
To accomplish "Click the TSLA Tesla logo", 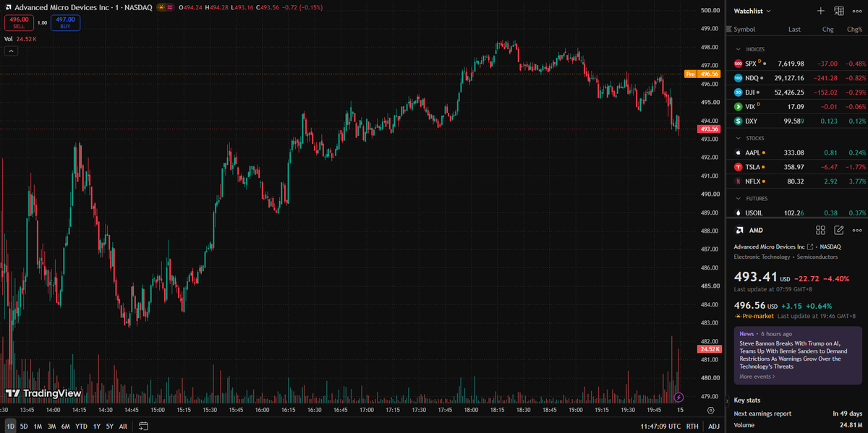I will point(738,167).
